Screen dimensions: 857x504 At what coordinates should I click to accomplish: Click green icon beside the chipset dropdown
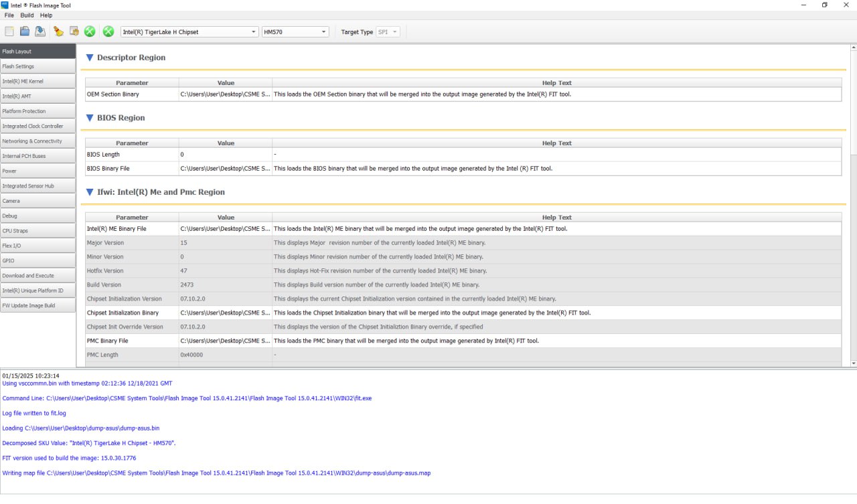[108, 31]
